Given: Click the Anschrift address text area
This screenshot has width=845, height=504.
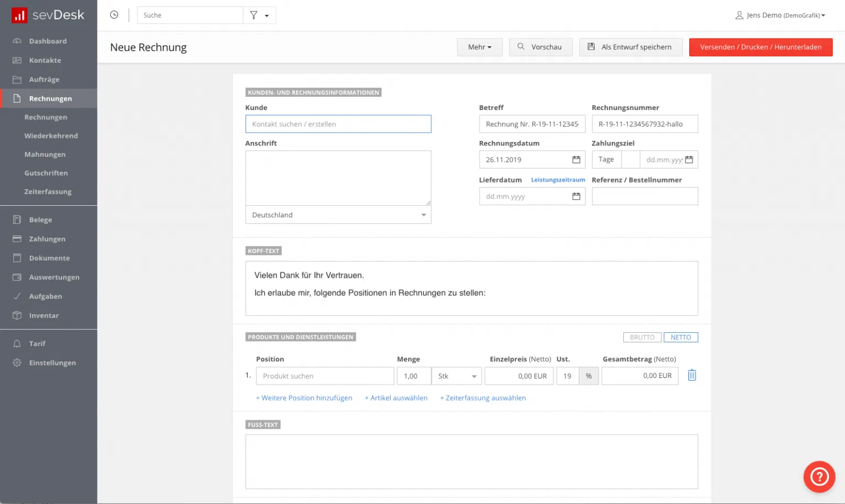Looking at the screenshot, I should pos(338,178).
